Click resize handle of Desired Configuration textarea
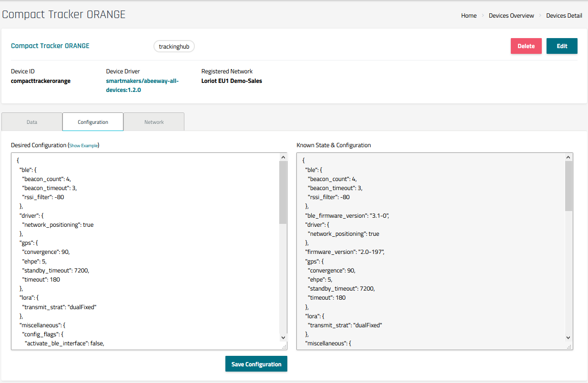588x383 pixels. [284, 347]
